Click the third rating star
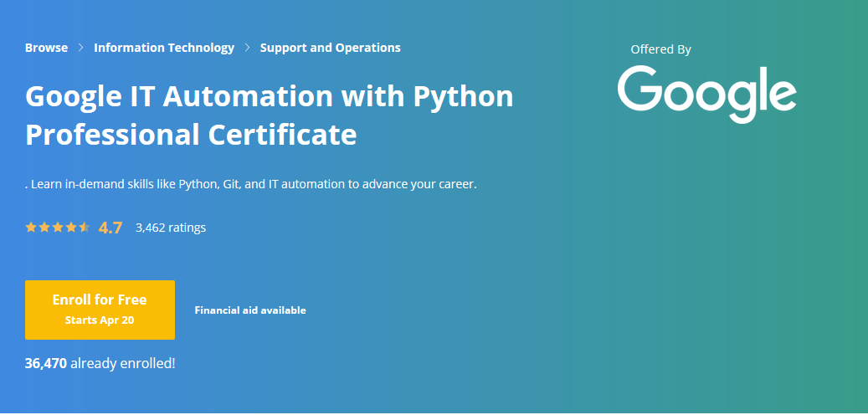The height and width of the screenshot is (415, 868). [x=58, y=227]
